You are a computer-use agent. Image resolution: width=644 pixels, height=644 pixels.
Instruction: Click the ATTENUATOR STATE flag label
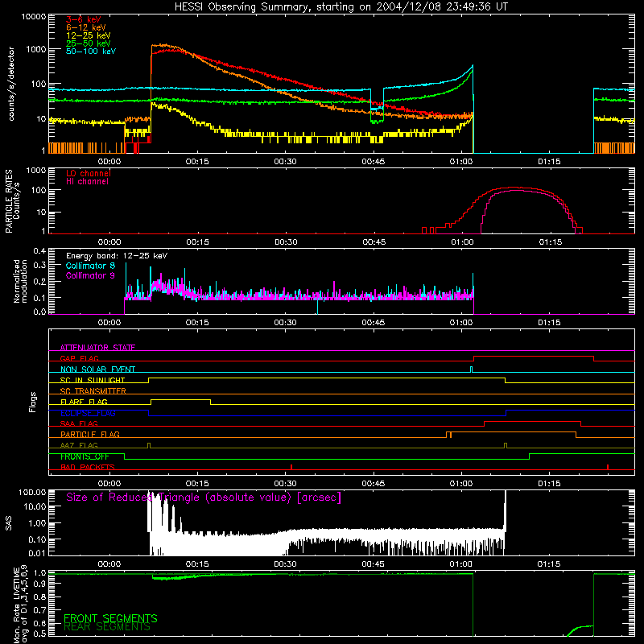click(97, 348)
